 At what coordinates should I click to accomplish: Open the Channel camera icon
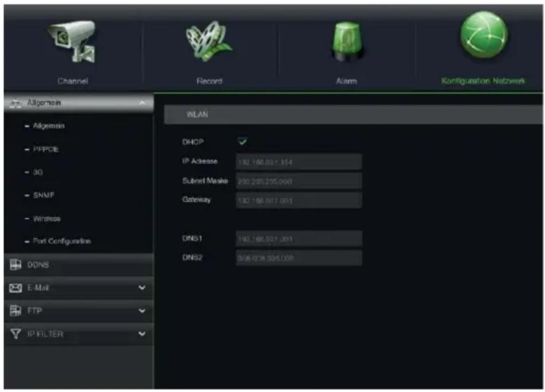click(73, 42)
